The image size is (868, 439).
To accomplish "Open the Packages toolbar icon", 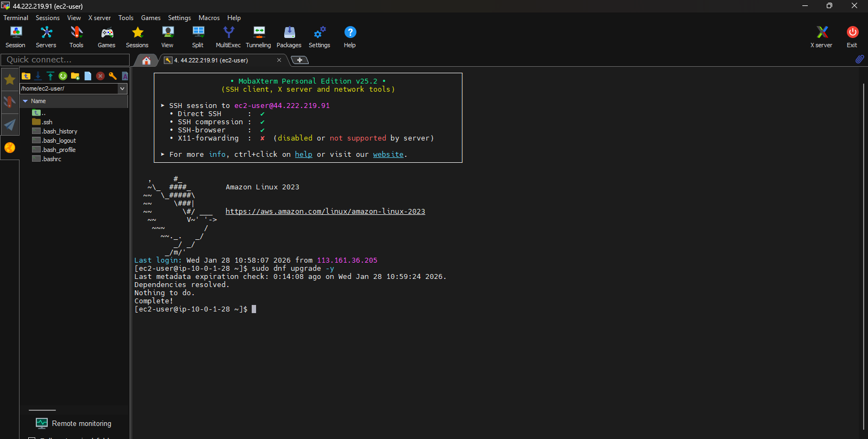I will [289, 37].
